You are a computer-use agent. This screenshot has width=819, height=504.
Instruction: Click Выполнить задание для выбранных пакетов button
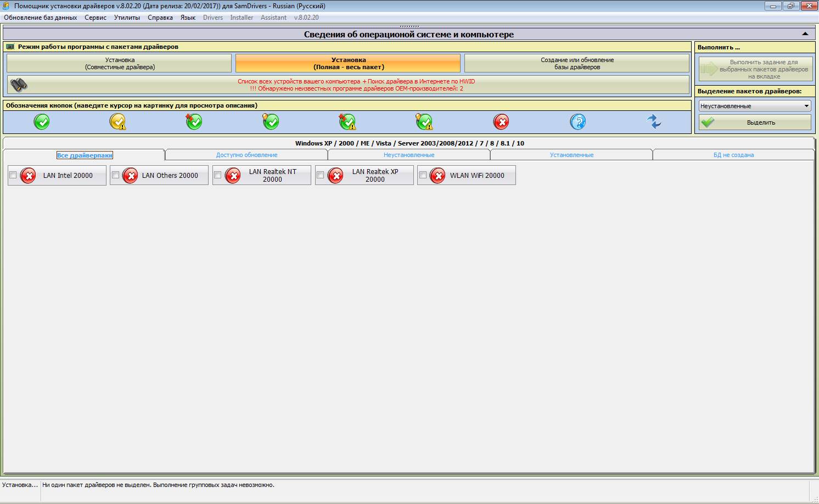click(x=755, y=69)
